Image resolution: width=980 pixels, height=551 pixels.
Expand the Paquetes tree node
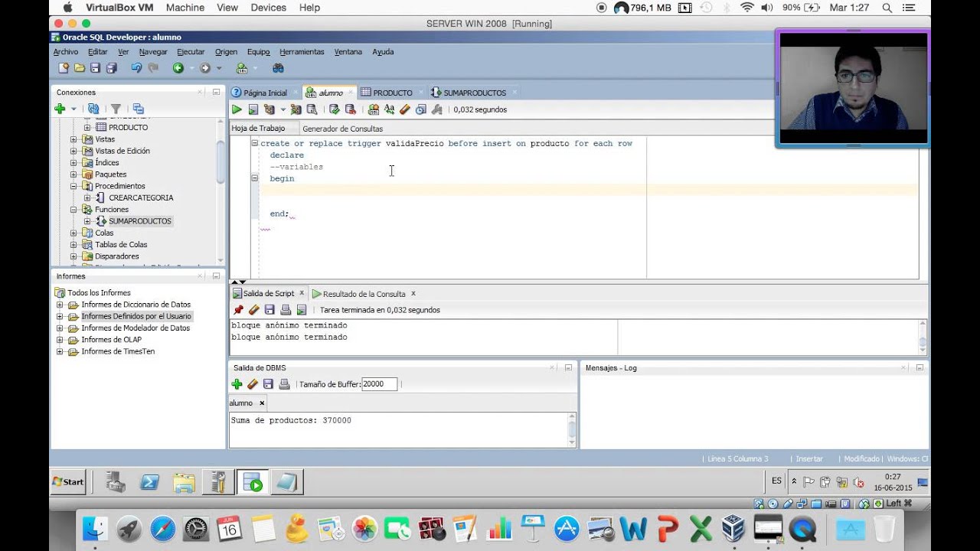[x=73, y=174]
